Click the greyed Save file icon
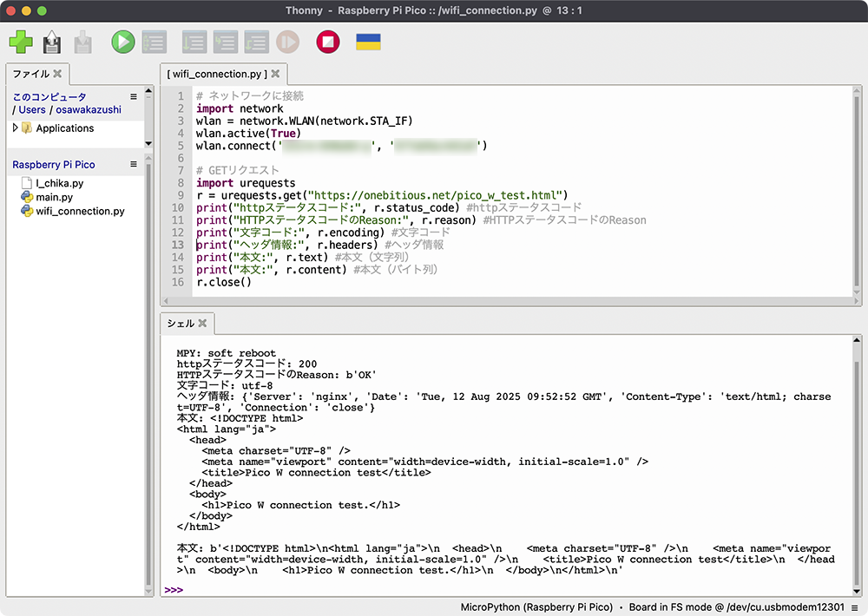The image size is (868, 616). pos(83,42)
